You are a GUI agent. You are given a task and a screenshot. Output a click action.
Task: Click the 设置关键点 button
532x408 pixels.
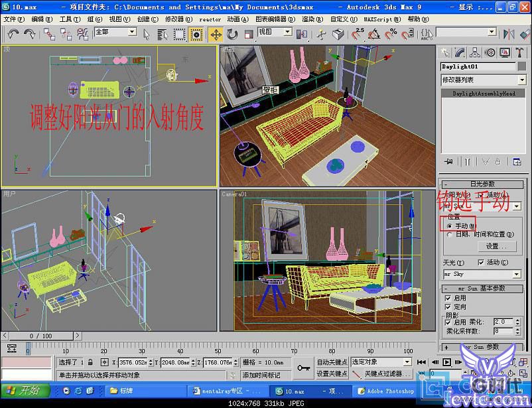click(x=332, y=374)
